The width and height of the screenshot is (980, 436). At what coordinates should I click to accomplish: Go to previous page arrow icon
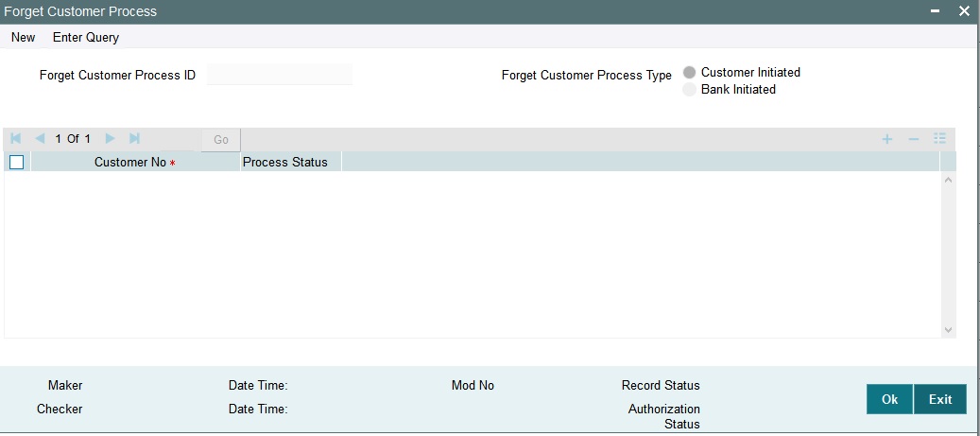pos(41,138)
